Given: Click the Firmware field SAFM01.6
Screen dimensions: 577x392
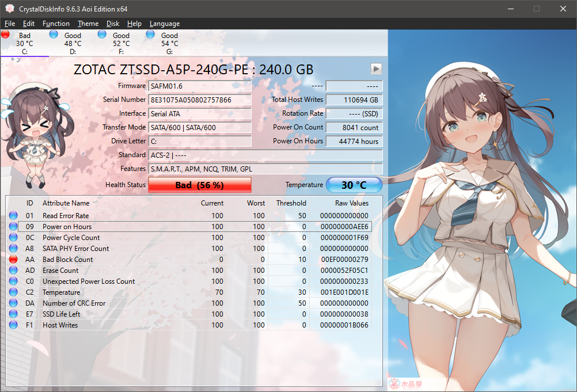Looking at the screenshot, I should coord(200,86).
